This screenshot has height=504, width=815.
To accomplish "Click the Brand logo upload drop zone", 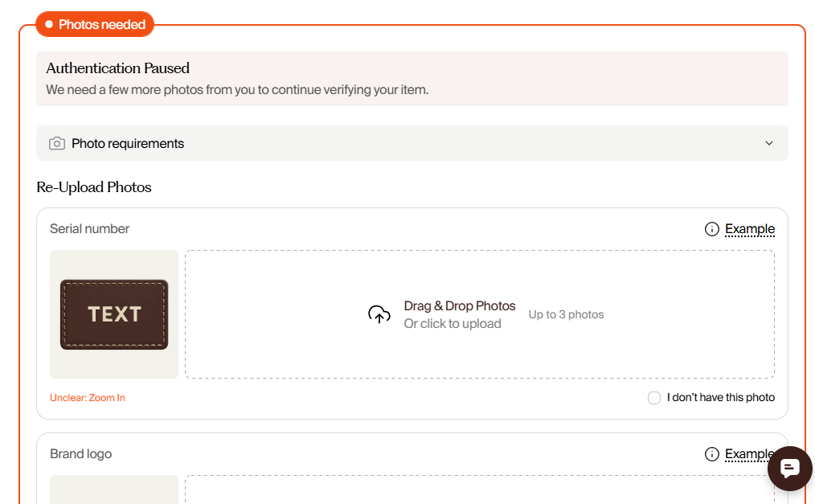I will [x=480, y=490].
